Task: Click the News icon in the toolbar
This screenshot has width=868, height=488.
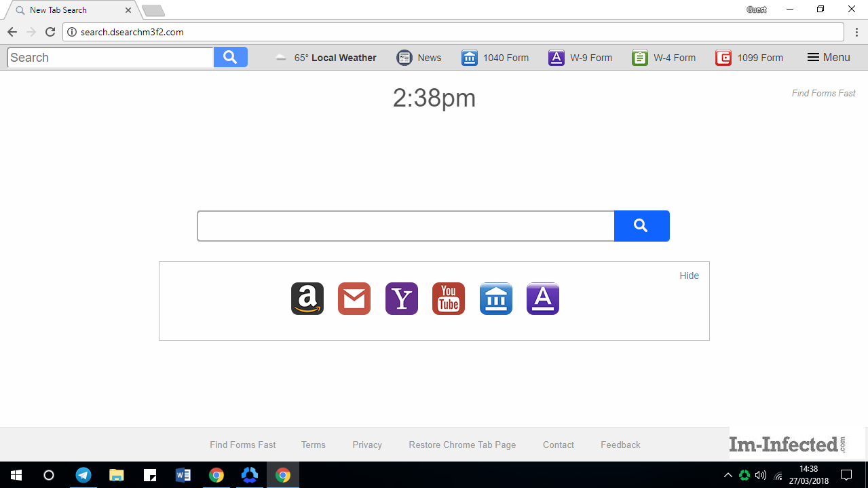Action: click(x=419, y=58)
